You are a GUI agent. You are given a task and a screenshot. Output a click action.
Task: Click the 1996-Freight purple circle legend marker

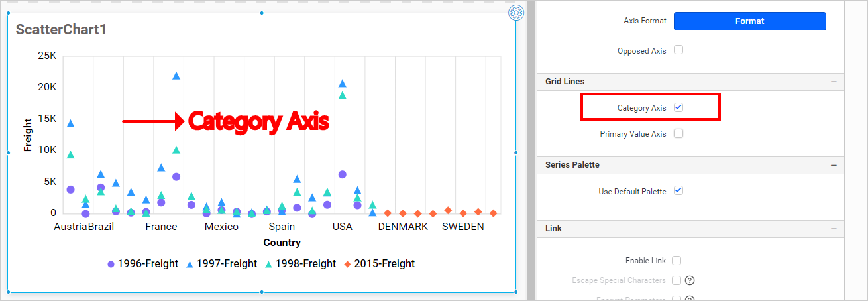[111, 264]
